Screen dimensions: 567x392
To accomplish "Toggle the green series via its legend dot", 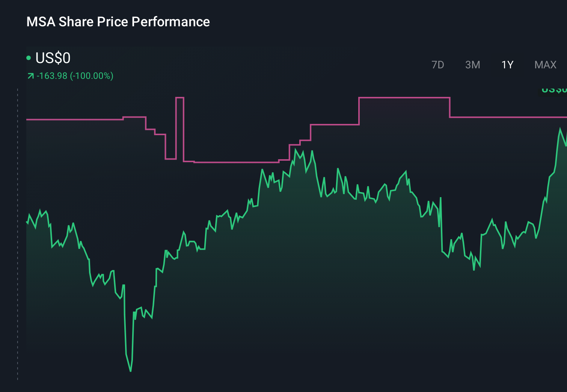I will coord(29,57).
